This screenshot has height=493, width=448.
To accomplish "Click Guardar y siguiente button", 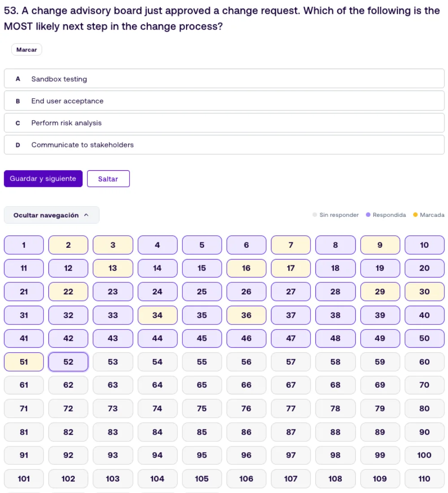I will 43,178.
